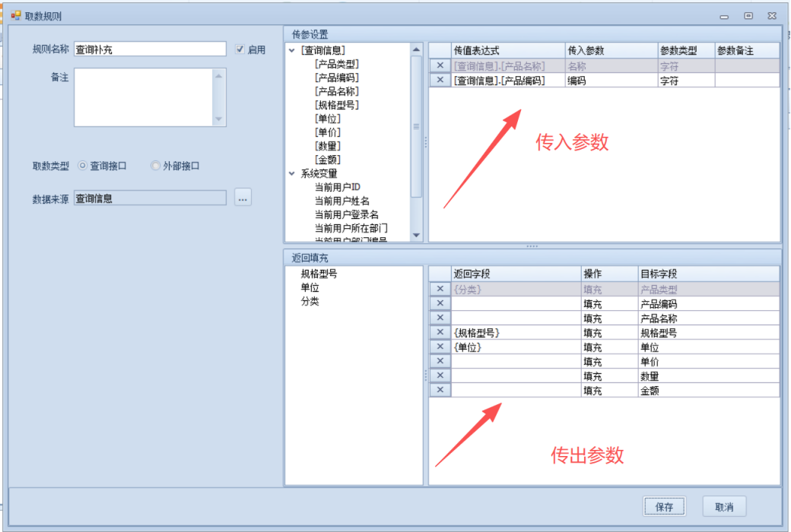The width and height of the screenshot is (791, 532).
Task: Click the data source browse ellipsis button
Action: coord(243,198)
